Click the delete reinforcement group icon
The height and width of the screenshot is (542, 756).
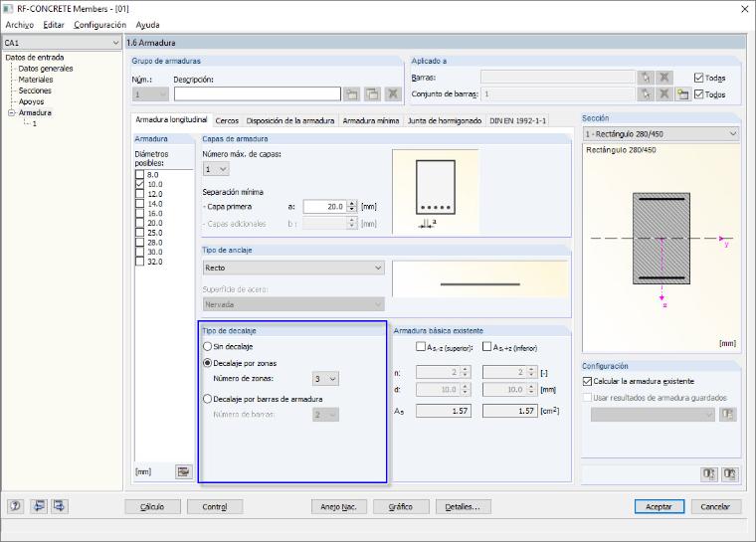[394, 94]
